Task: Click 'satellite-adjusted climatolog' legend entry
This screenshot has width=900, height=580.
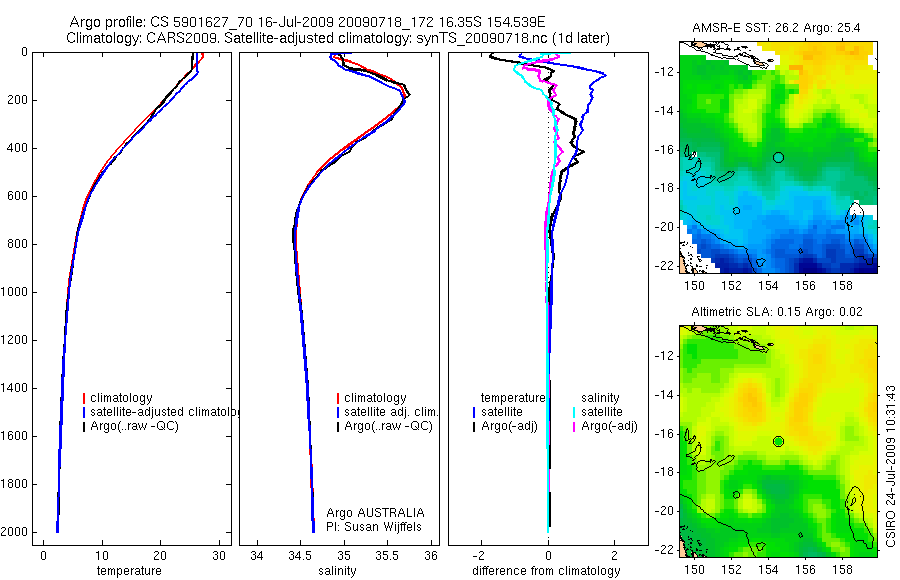Action: pos(164,412)
